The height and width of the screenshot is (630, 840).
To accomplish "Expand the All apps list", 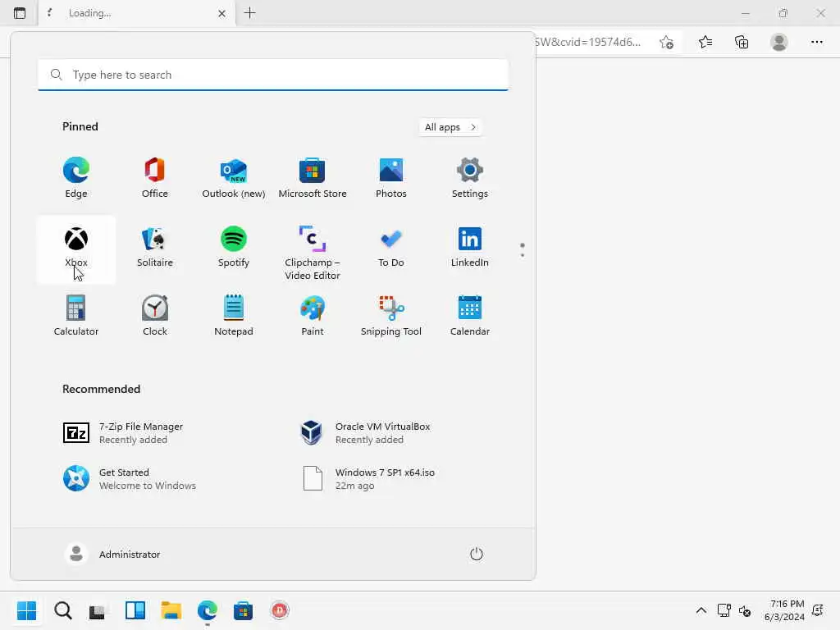I will tap(450, 127).
